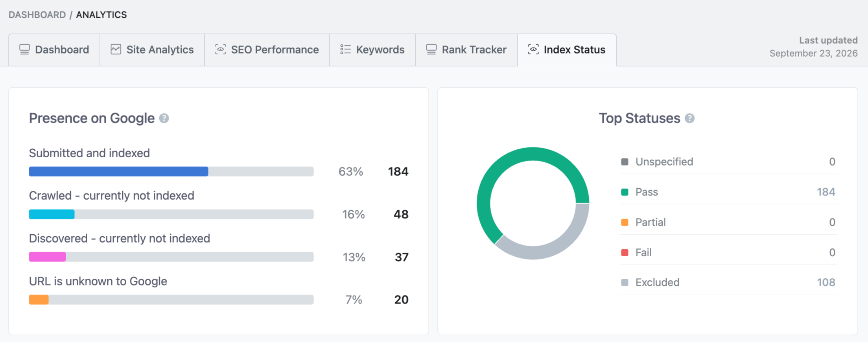Click the 7% unknown URL percentage
Viewport: 868px width, 342px height.
click(354, 300)
